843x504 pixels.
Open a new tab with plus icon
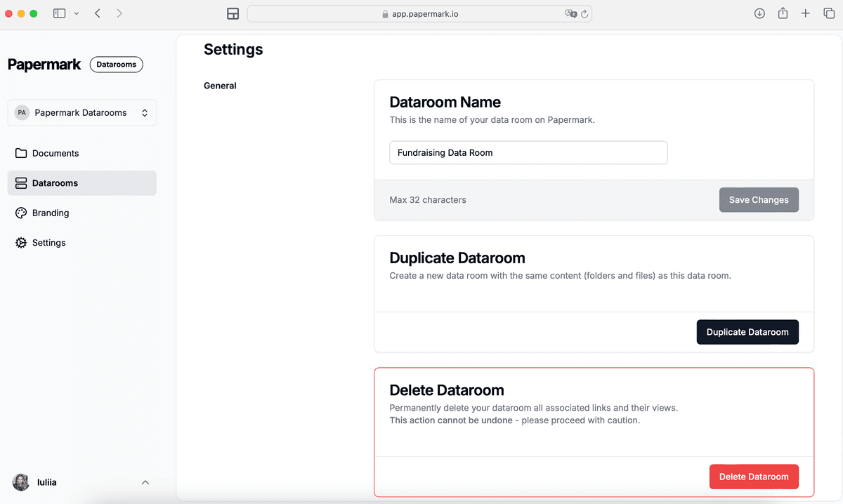click(x=806, y=13)
